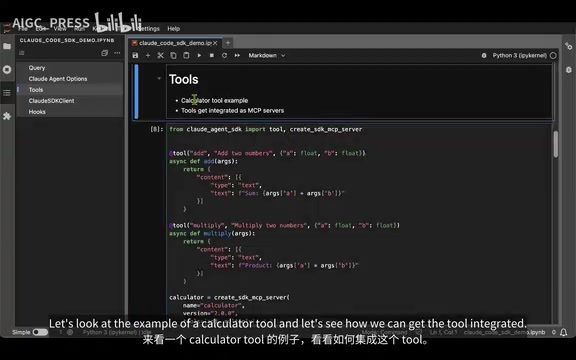The image size is (576, 360).
Task: Open a new launcher tab
Action: 228,43
